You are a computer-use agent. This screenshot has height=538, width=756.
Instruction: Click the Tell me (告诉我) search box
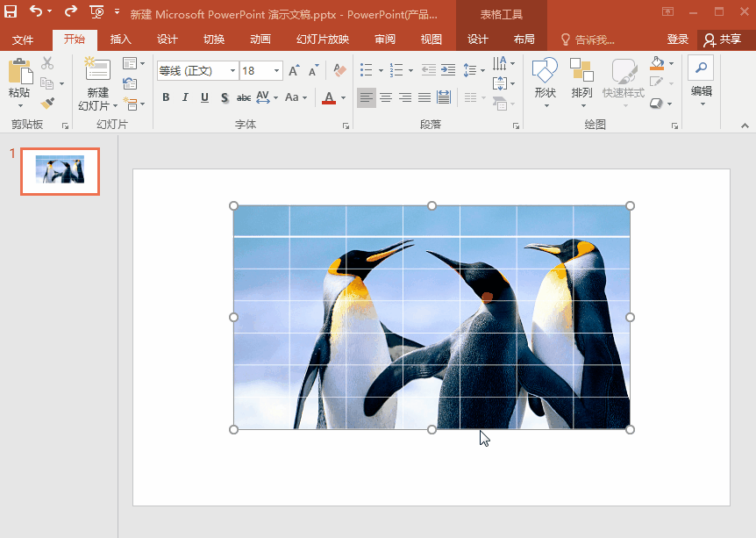pos(588,40)
